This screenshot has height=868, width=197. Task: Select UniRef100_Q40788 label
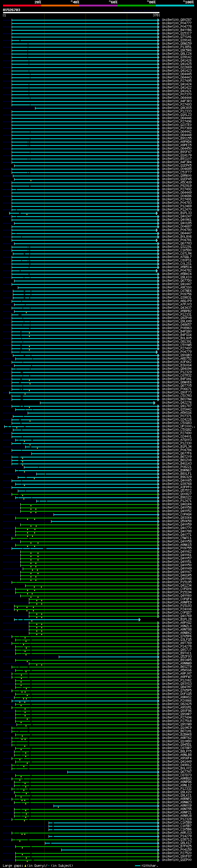click(176, 531)
